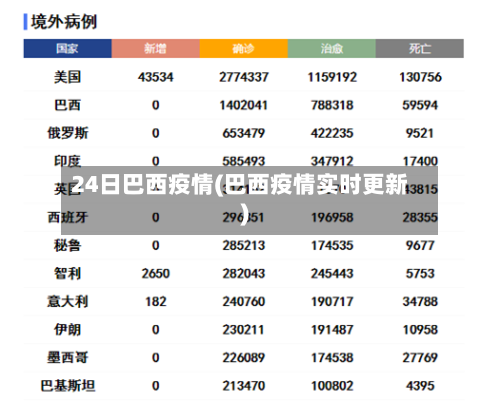The height and width of the screenshot is (402, 500).
Task: Click recovered value 174535
Action: 332,246
